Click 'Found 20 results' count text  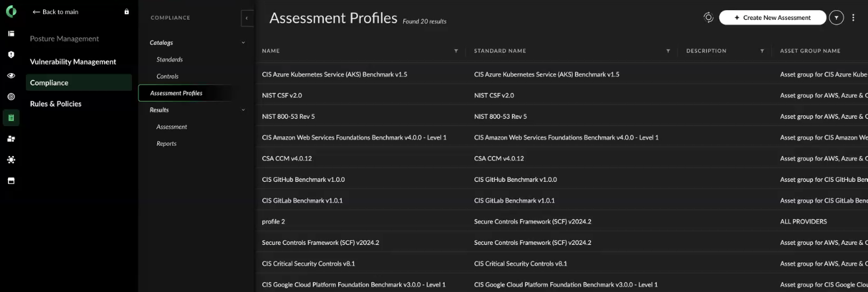click(x=424, y=22)
